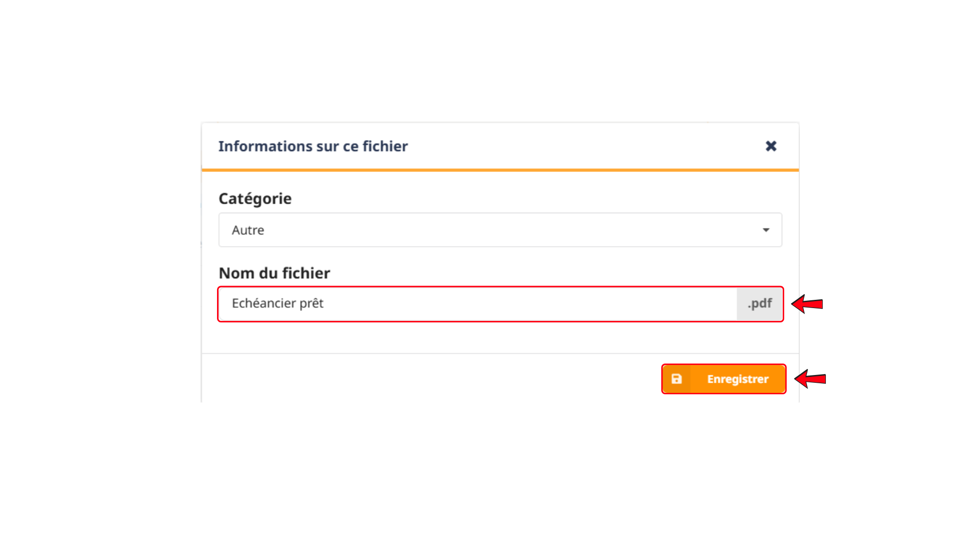Open the Catégorie dropdown list

point(500,230)
